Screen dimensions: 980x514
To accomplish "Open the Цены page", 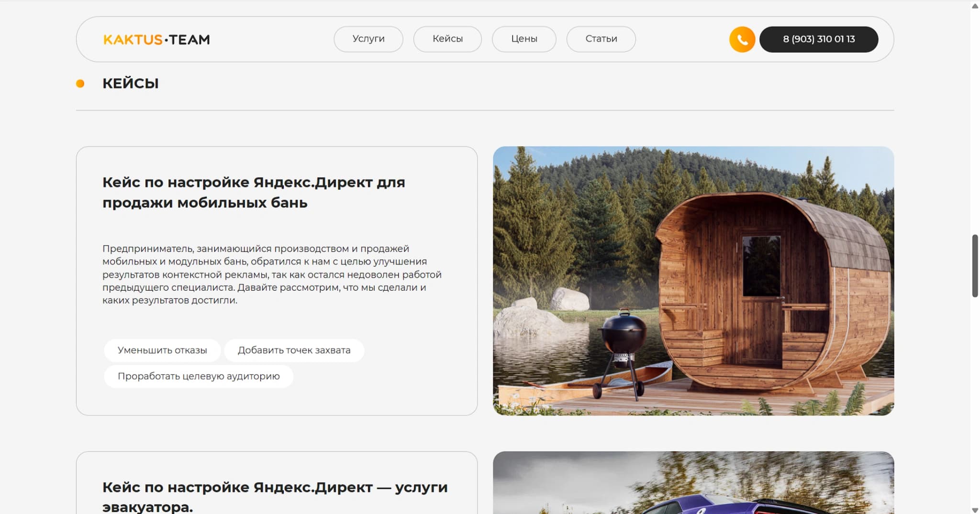I will pyautogui.click(x=524, y=39).
